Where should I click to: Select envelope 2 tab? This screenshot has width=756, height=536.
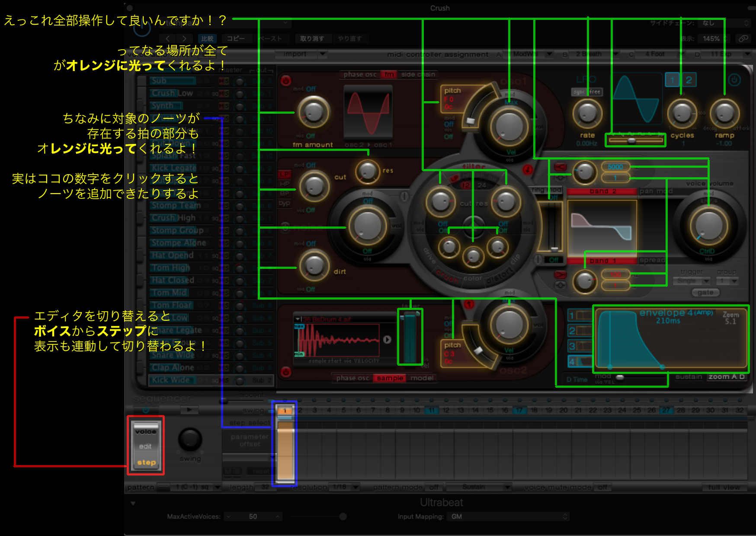tap(580, 331)
